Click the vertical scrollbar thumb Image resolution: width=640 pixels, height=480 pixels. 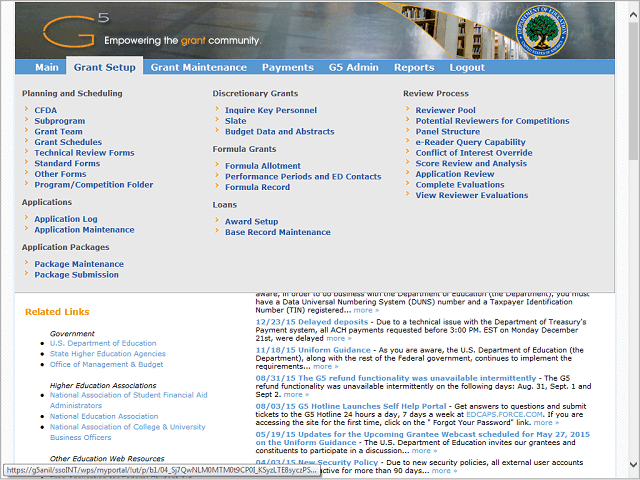point(633,91)
